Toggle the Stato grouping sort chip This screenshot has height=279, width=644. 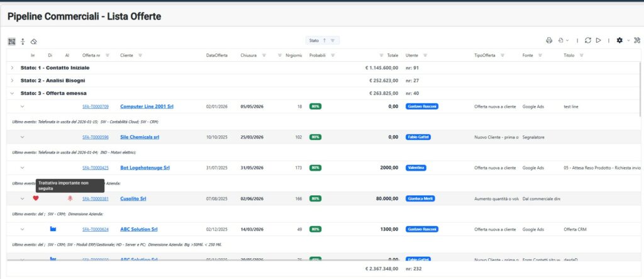point(323,40)
